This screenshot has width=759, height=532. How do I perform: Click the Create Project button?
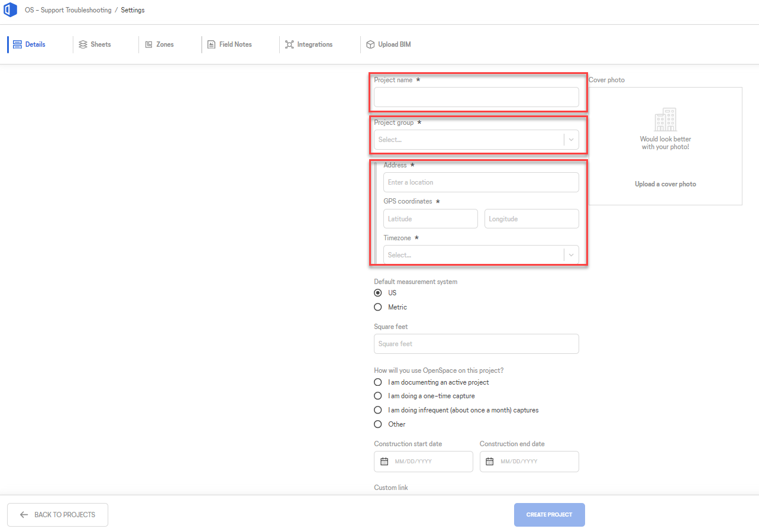[549, 514]
